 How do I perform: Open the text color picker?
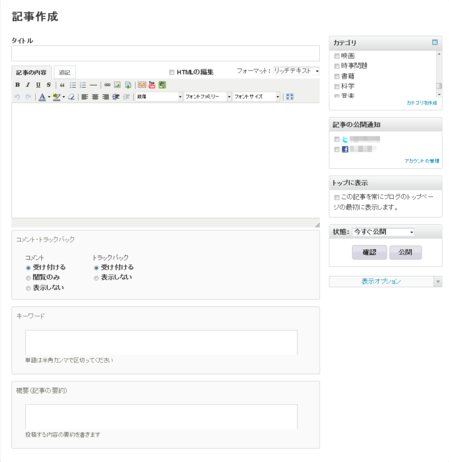[x=42, y=97]
